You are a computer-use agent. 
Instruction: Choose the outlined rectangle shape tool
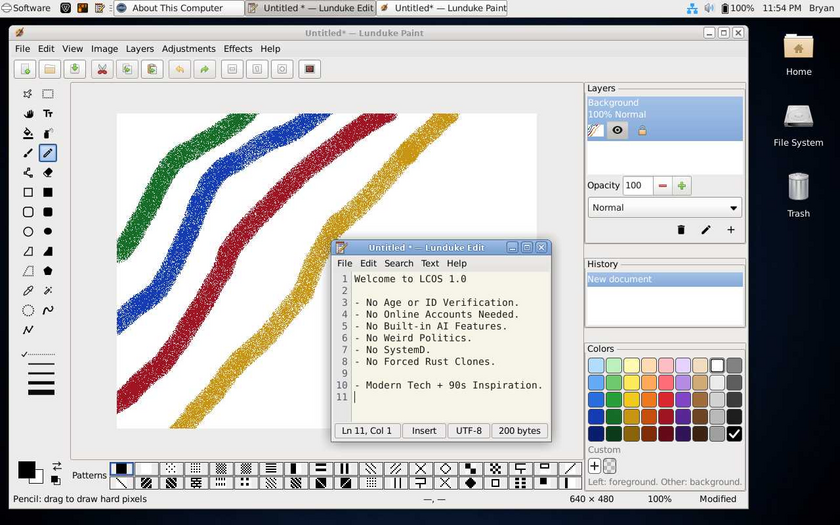28,192
